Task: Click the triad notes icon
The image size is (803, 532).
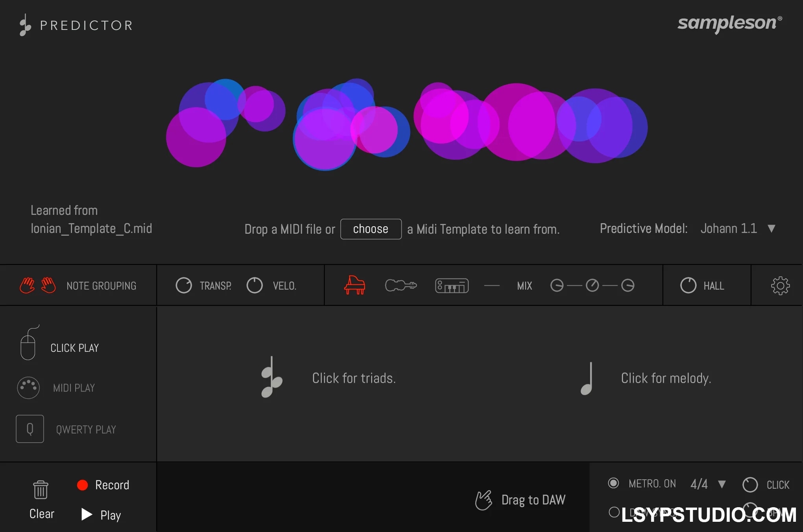Action: click(272, 377)
